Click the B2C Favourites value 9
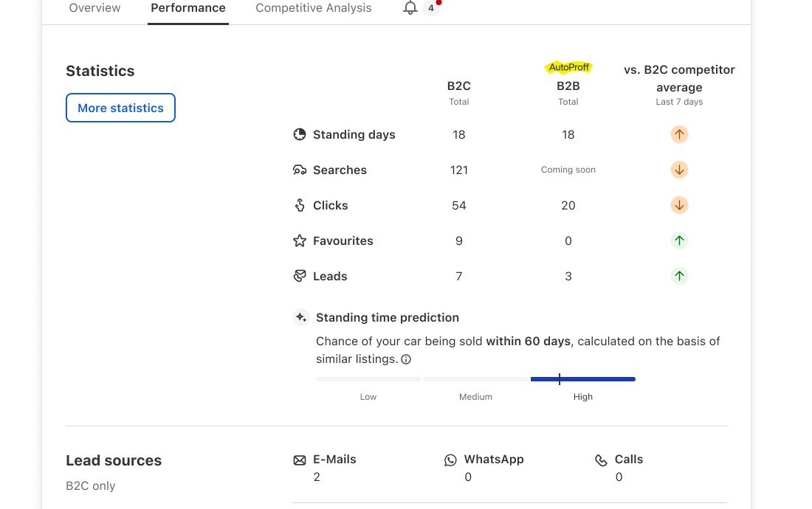Viewport: 812px width, 509px height. tap(459, 240)
